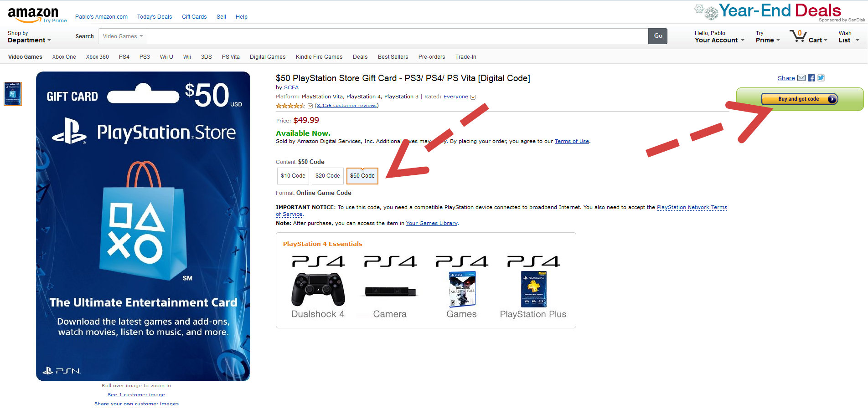
Task: Open Video Games search category dropdown
Action: pyautogui.click(x=123, y=36)
